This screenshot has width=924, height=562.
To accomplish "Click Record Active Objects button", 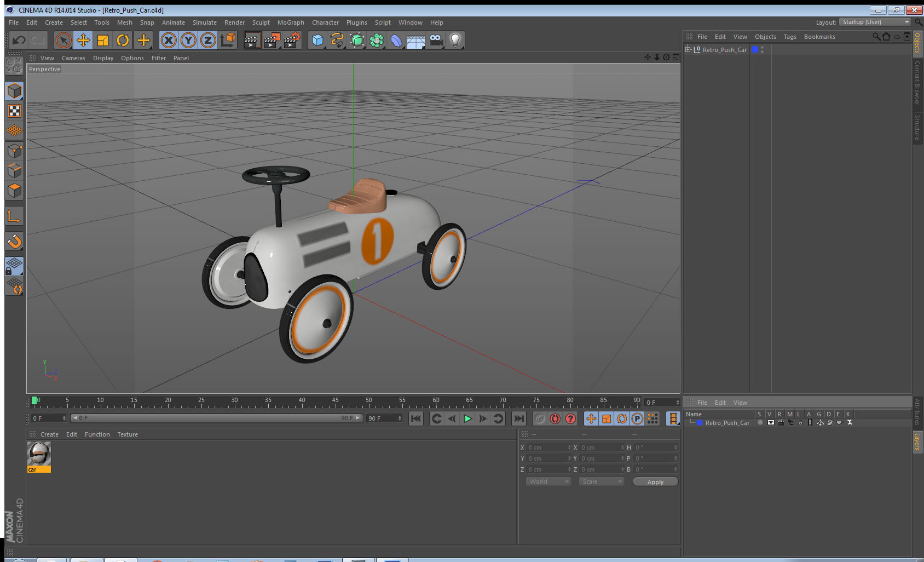I will 540,418.
